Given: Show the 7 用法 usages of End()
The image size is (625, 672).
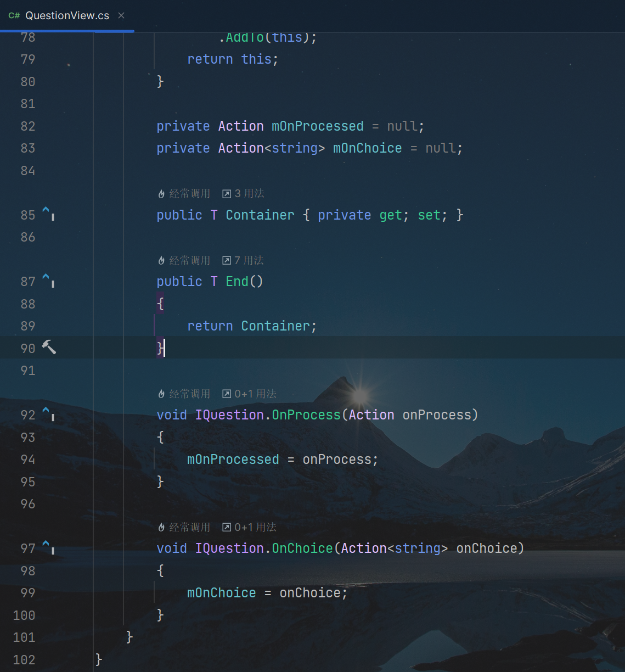Looking at the screenshot, I should 243,260.
